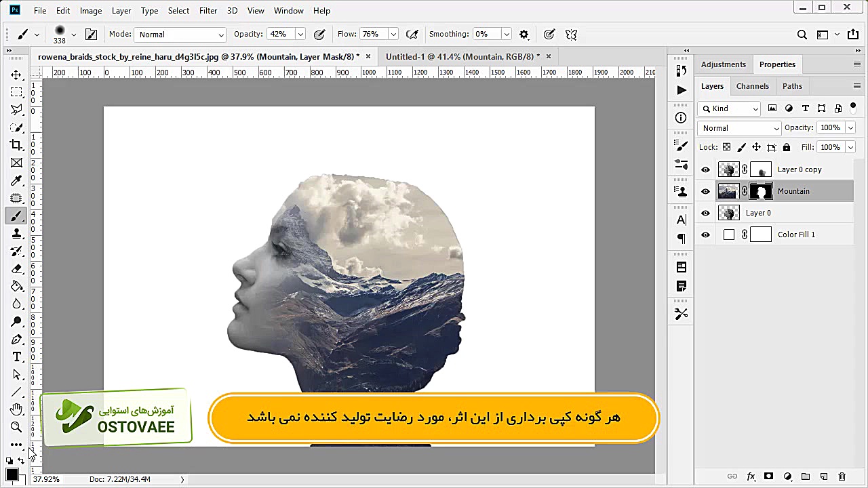Click the Layer 0 copy mask thumbnail

tap(761, 169)
